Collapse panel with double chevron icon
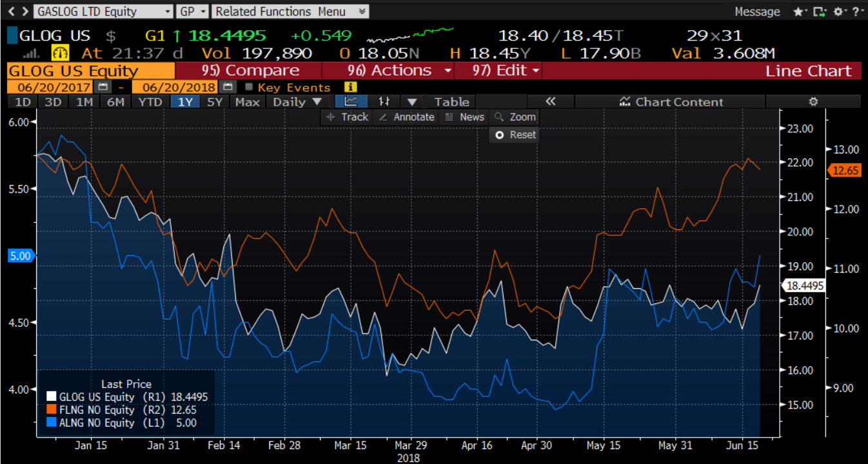868x464 pixels. 550,101
